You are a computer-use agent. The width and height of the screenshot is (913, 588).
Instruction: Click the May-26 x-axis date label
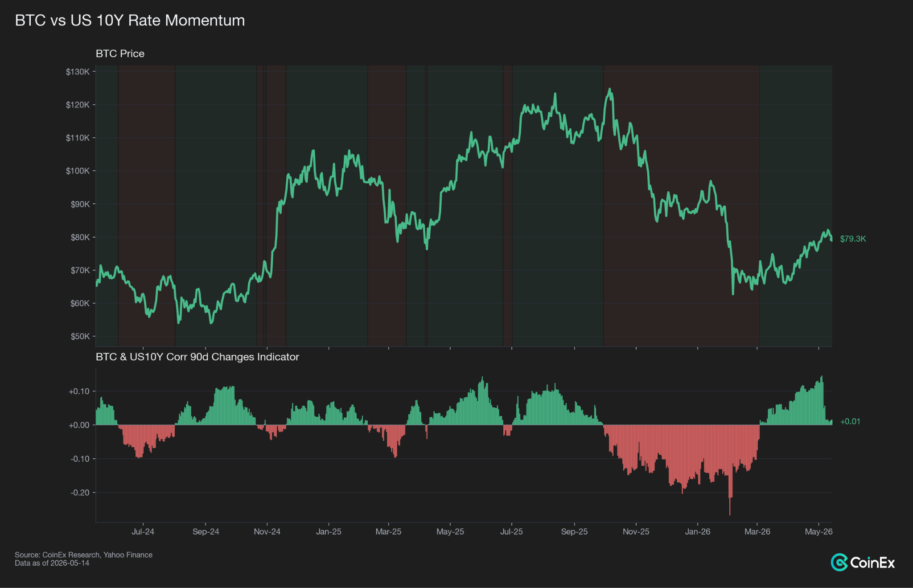[818, 531]
